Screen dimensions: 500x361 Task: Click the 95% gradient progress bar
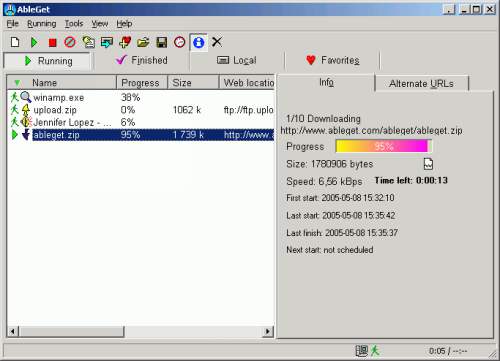[384, 146]
